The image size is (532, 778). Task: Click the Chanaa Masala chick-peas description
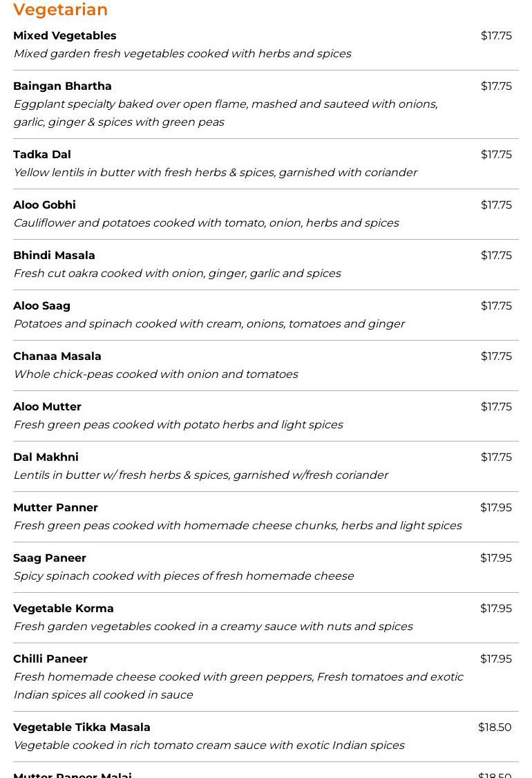[x=155, y=374]
